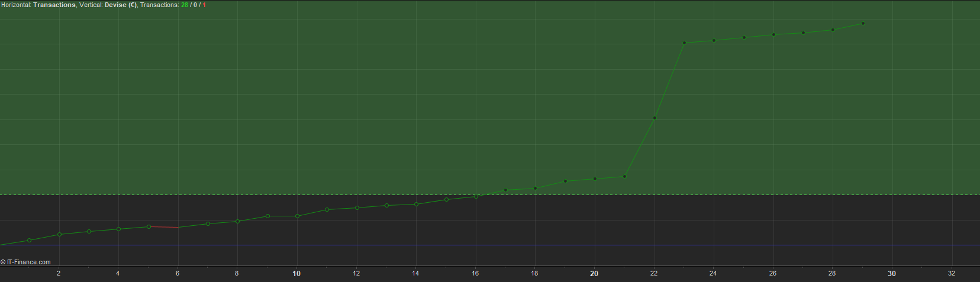Click the red losing segment before transaction 6
This screenshot has height=282, width=980.
point(163,227)
